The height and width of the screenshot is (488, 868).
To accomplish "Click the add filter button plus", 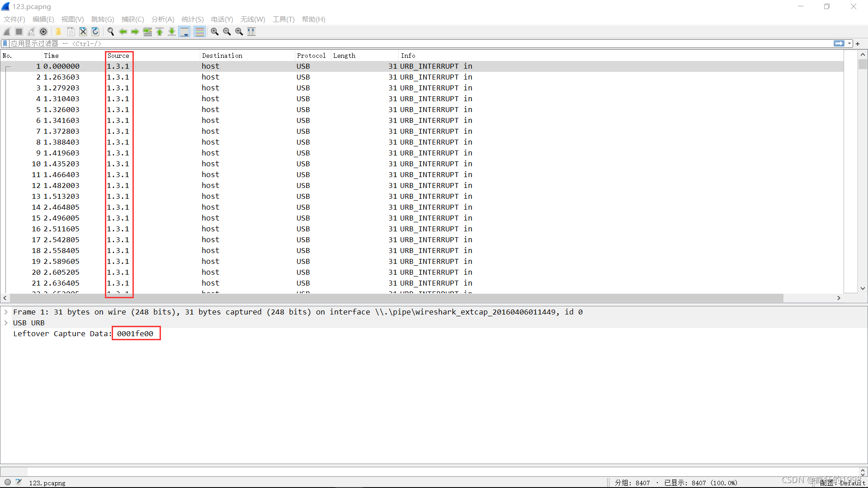I will point(858,43).
